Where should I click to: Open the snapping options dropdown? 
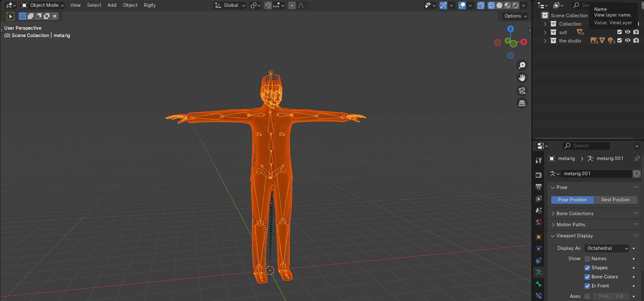(279, 5)
